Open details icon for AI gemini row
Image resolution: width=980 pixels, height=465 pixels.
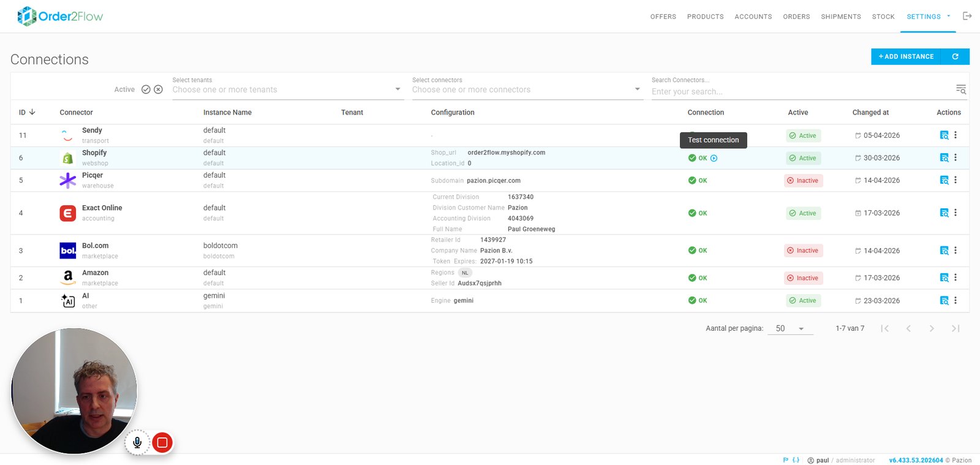[944, 301]
